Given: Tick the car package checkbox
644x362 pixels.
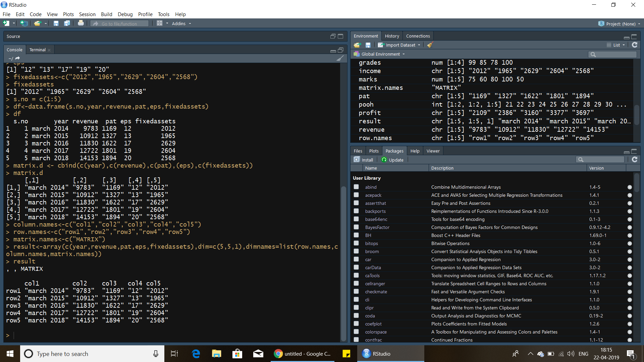Looking at the screenshot, I should (356, 259).
